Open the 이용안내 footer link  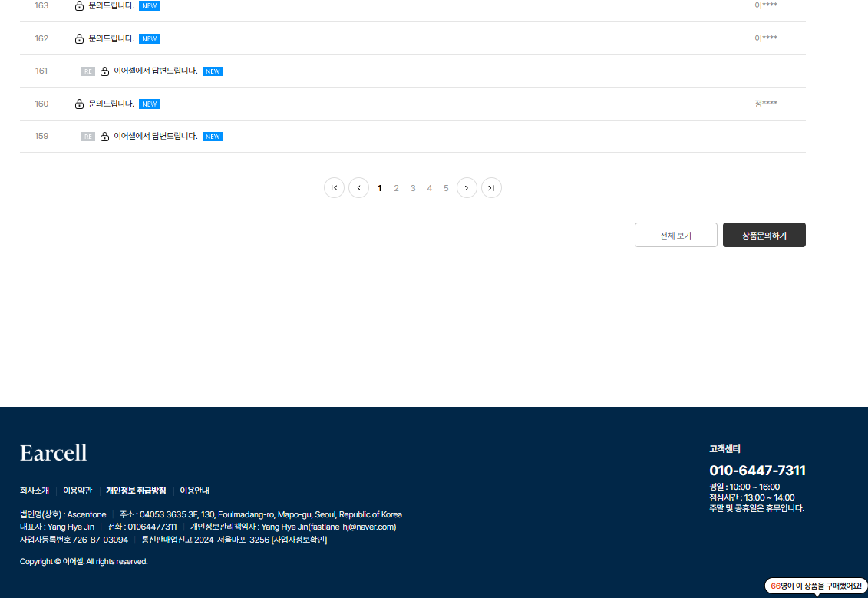[x=194, y=491]
